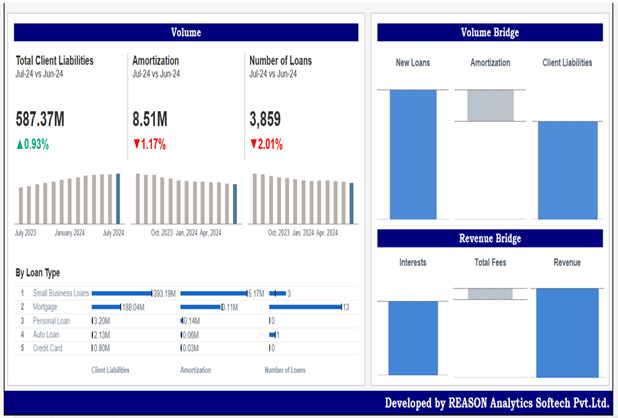
Task: Click the red down arrow beside 2.01%
Action: 253,146
